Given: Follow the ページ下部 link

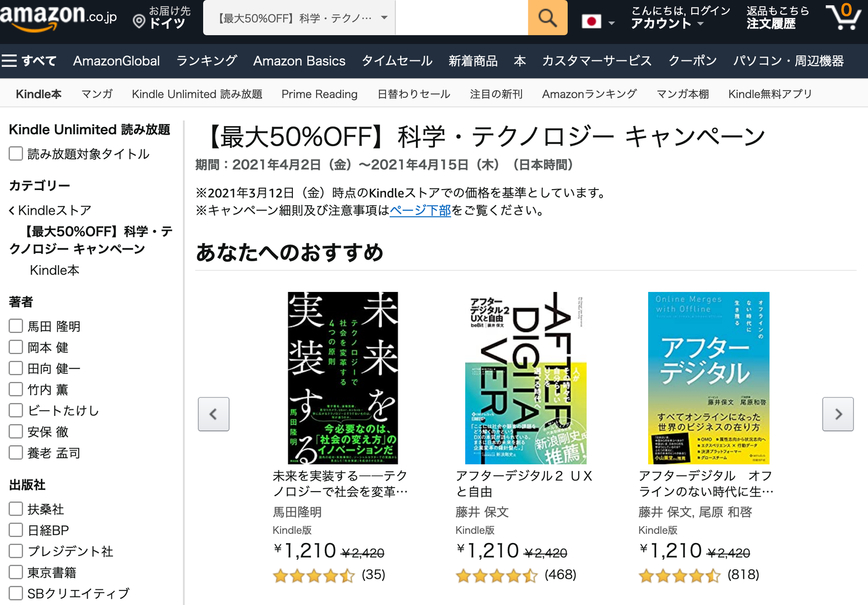Looking at the screenshot, I should pos(420,210).
